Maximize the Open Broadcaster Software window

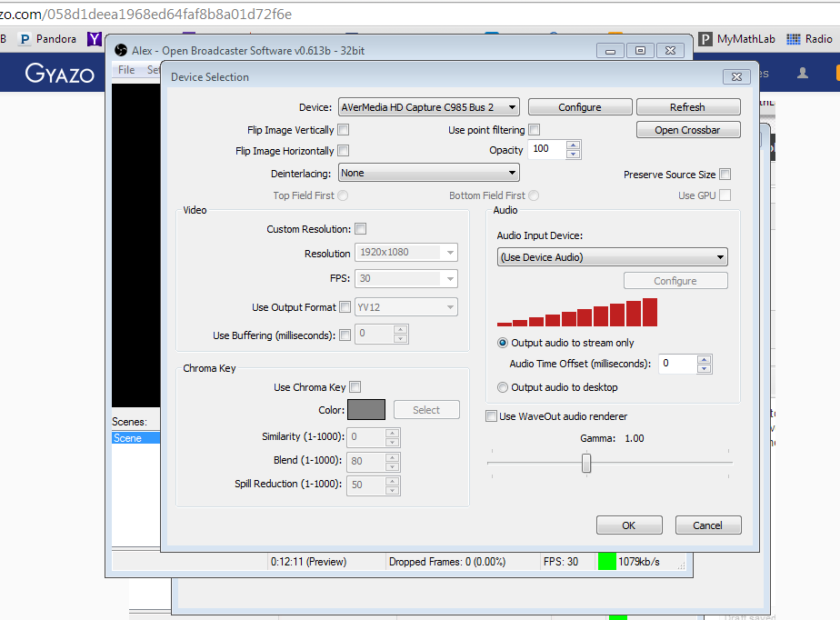click(640, 50)
